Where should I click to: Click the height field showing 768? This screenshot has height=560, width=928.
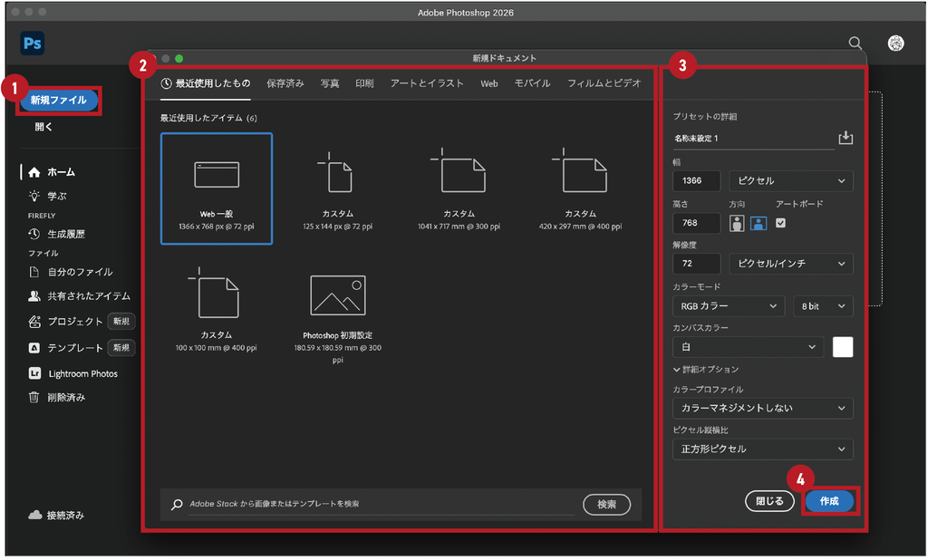tap(697, 223)
